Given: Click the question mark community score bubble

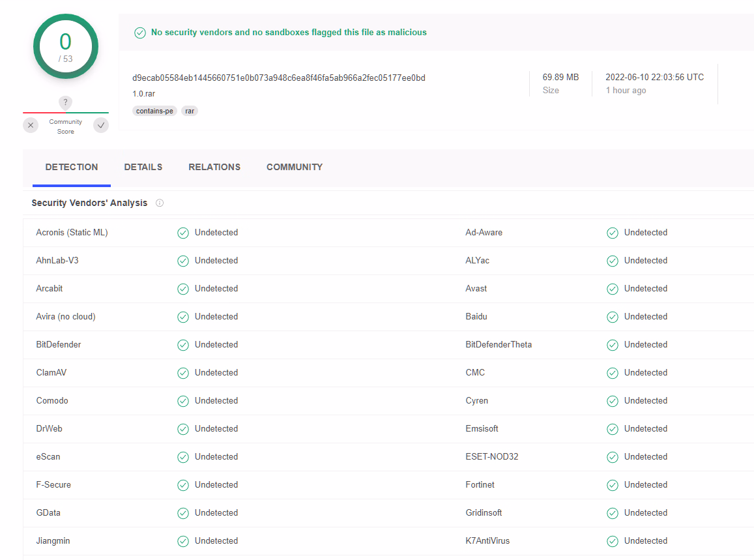Looking at the screenshot, I should tap(65, 102).
